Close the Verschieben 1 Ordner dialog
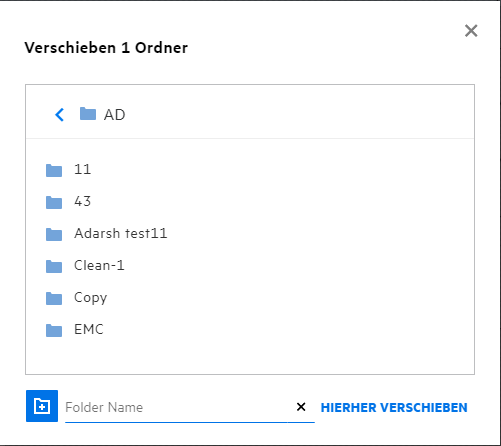 pos(471,31)
